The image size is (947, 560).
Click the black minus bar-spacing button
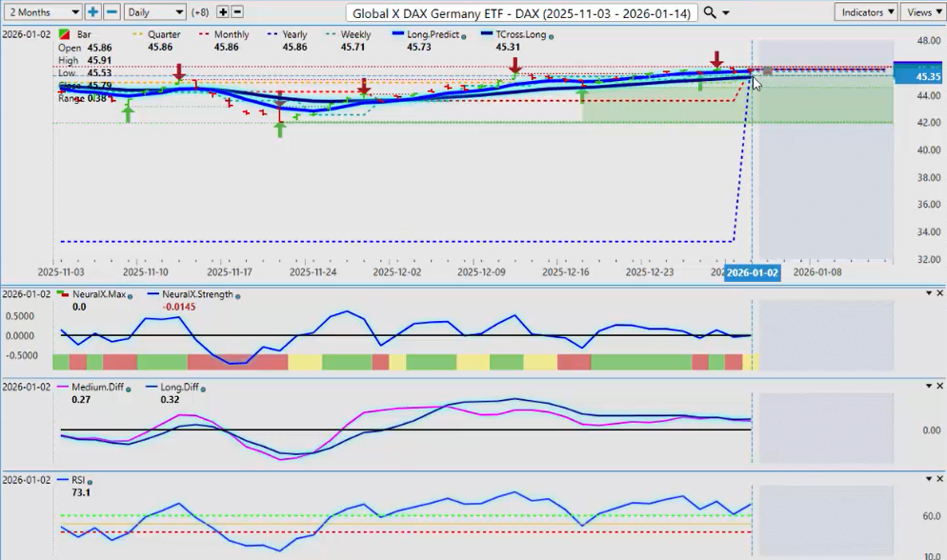[x=237, y=12]
